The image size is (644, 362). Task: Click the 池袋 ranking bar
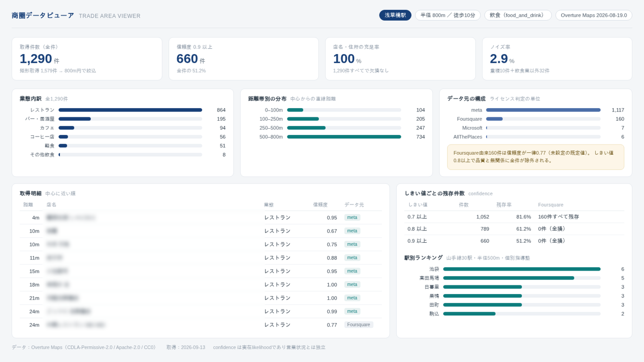click(522, 269)
